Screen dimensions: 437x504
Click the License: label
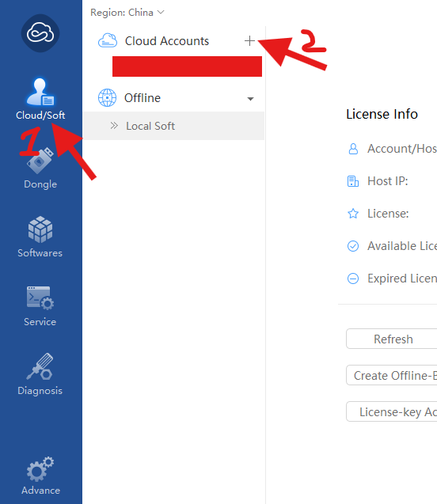coord(388,214)
